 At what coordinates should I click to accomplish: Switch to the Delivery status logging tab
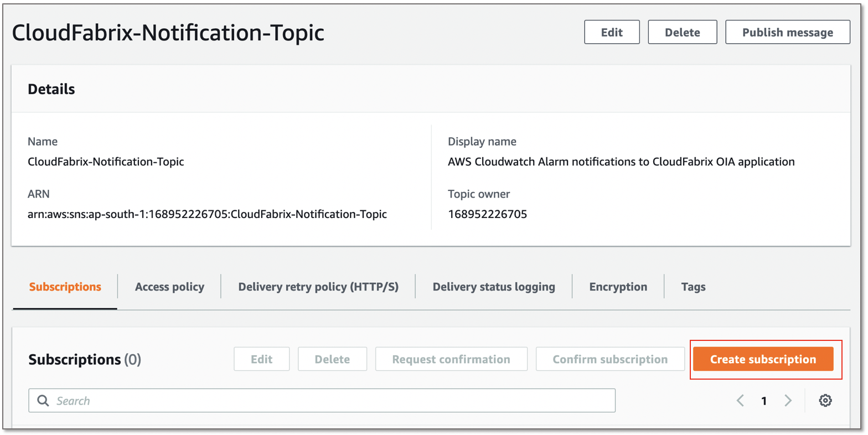(494, 287)
